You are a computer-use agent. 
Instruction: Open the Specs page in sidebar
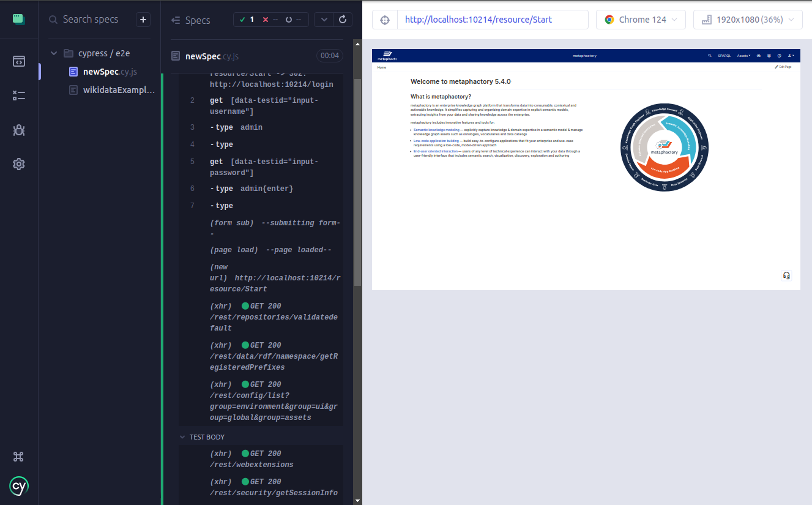19,61
